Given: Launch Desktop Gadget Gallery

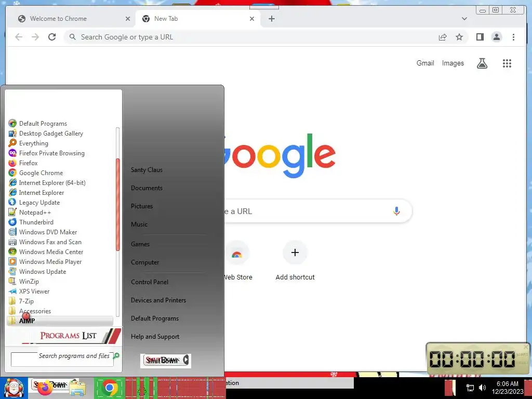Looking at the screenshot, I should [46, 134].
